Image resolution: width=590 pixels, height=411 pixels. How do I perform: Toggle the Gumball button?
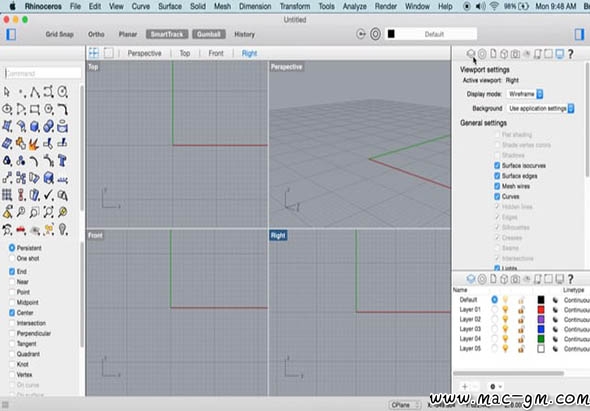click(209, 34)
